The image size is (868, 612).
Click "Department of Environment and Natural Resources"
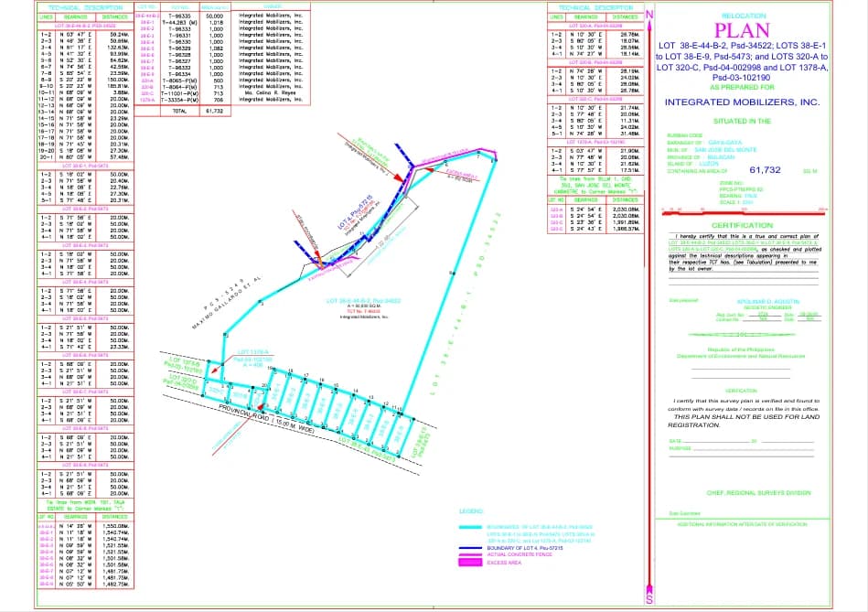pos(741,356)
